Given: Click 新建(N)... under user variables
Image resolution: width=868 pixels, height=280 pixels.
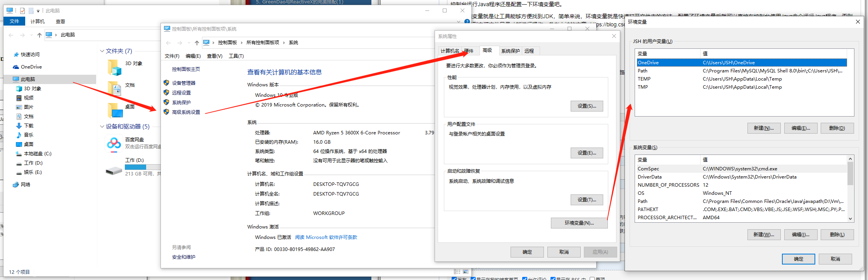Looking at the screenshot, I should pyautogui.click(x=764, y=128).
